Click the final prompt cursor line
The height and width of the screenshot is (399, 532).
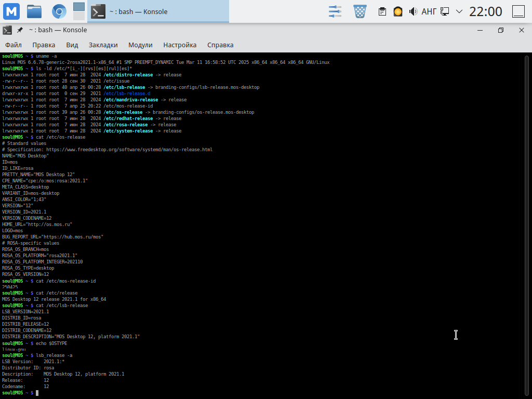click(x=20, y=393)
